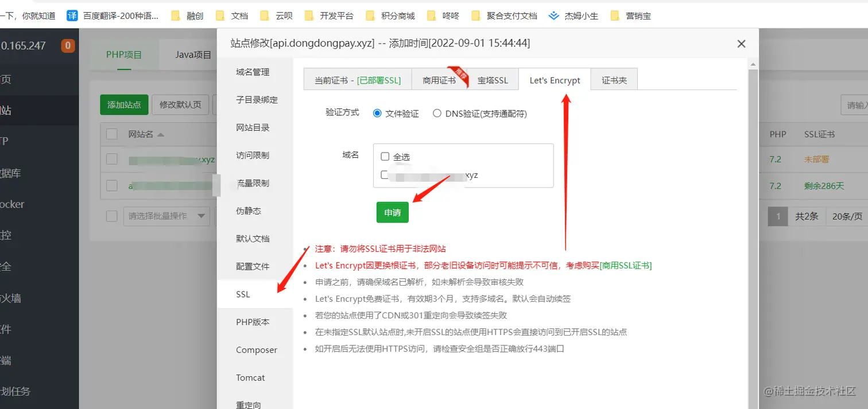868x409 pixels.
Task: Click the PHP column header
Action: pyautogui.click(x=778, y=134)
